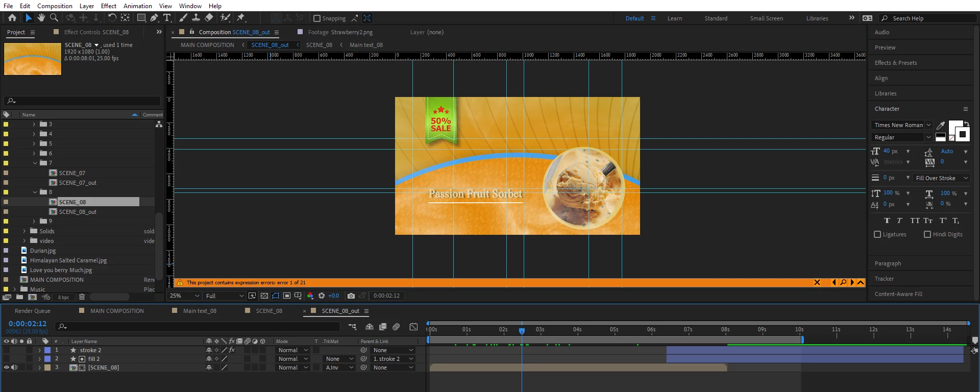980x392 pixels.
Task: Select the Roto Brush tool
Action: click(x=225, y=18)
